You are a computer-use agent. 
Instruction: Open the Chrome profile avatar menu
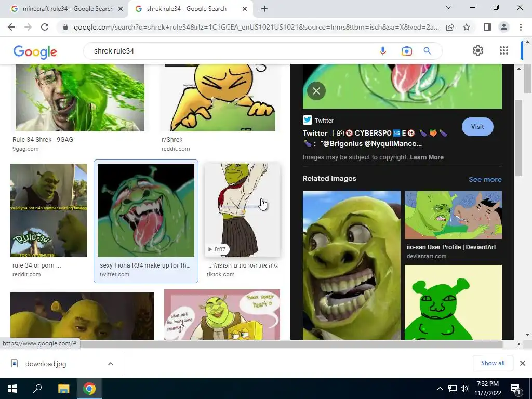tap(504, 27)
